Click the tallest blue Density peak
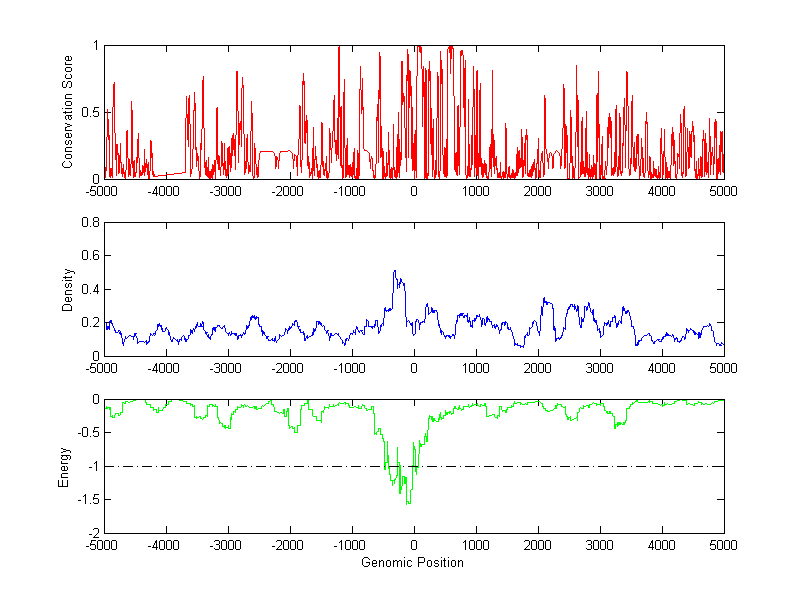Screen dimensions: 800x599 click(394, 272)
